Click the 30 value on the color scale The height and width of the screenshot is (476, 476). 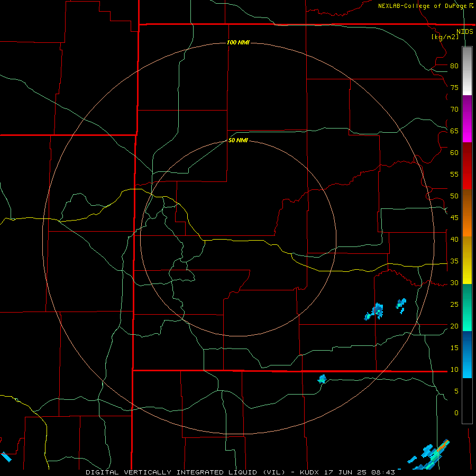point(454,283)
